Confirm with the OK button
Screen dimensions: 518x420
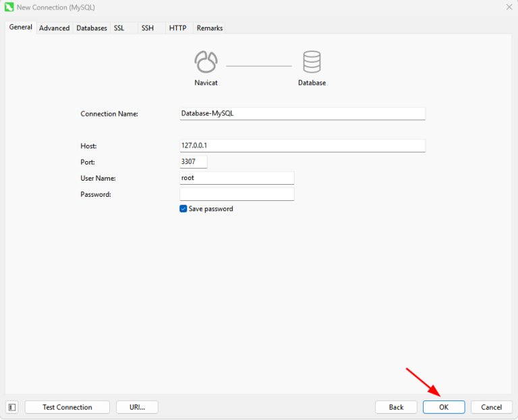(444, 407)
